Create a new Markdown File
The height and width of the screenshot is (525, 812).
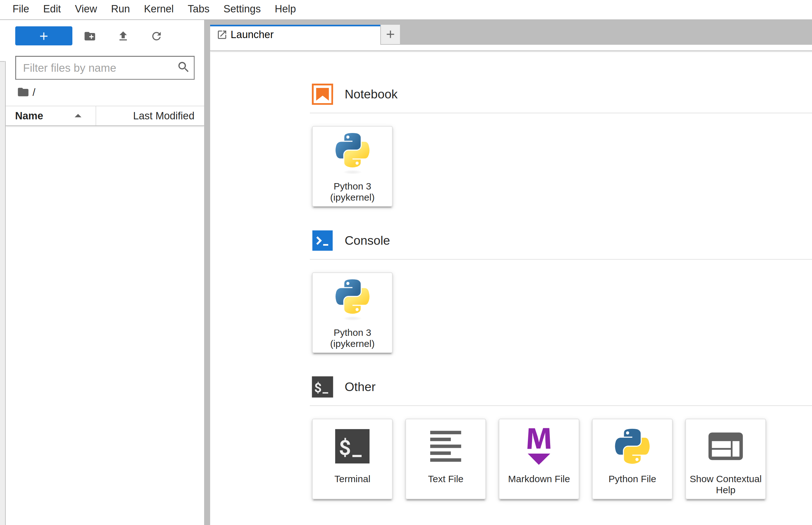pos(539,459)
